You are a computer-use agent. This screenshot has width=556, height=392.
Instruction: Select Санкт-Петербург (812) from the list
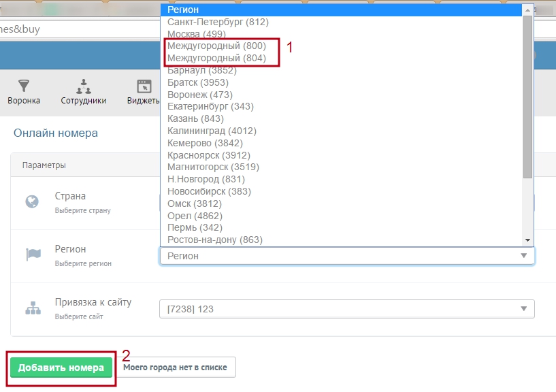[342, 22]
